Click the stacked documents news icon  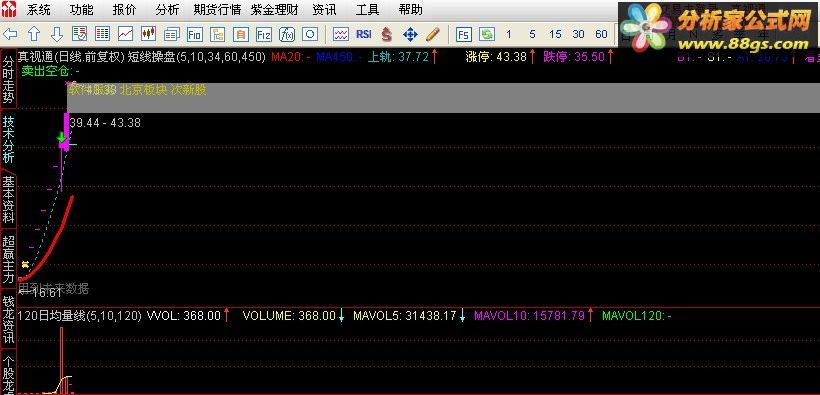[172, 35]
